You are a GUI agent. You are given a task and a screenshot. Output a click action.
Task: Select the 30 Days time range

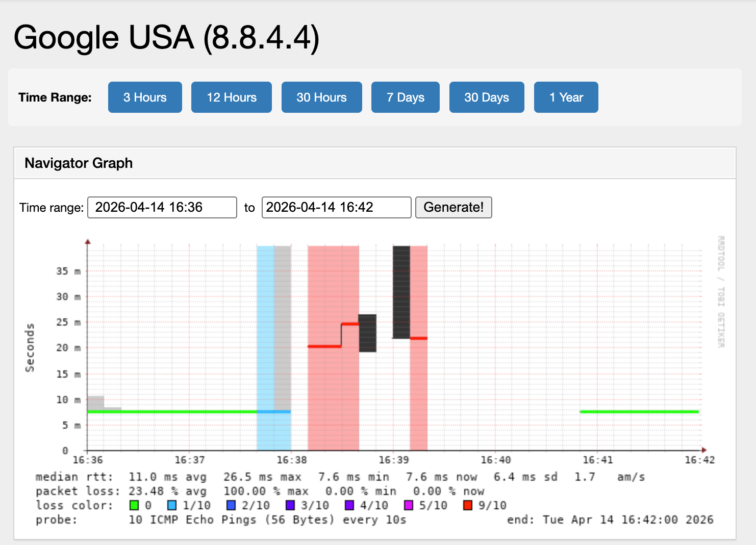(x=486, y=97)
